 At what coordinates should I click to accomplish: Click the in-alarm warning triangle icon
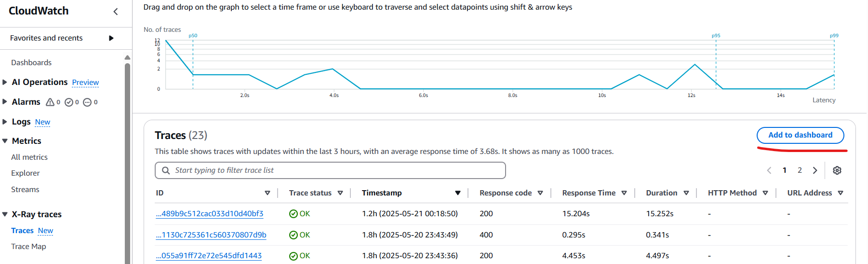(x=50, y=102)
